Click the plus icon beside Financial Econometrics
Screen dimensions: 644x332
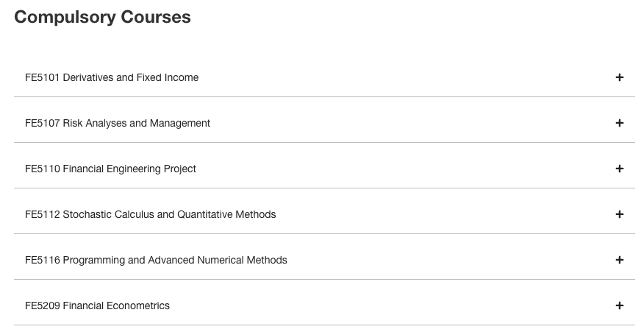(x=620, y=305)
